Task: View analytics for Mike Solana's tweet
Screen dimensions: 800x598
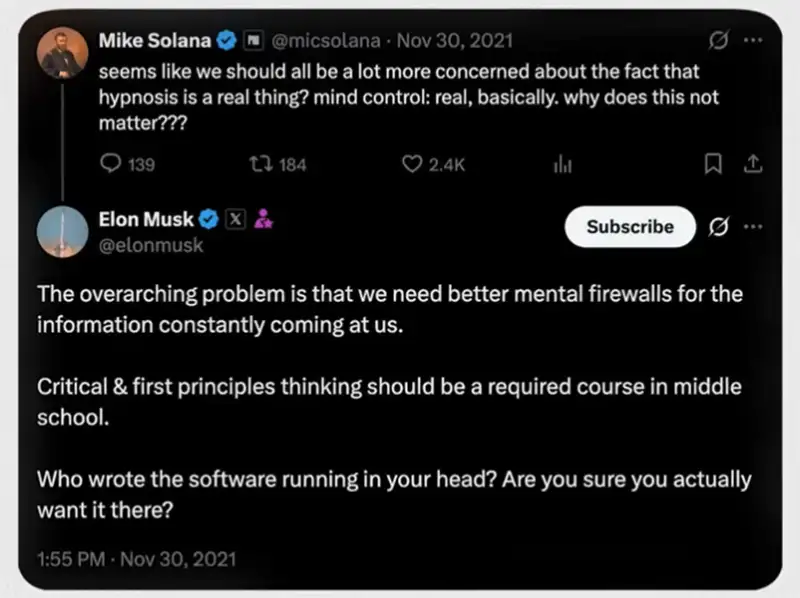Action: point(561,165)
